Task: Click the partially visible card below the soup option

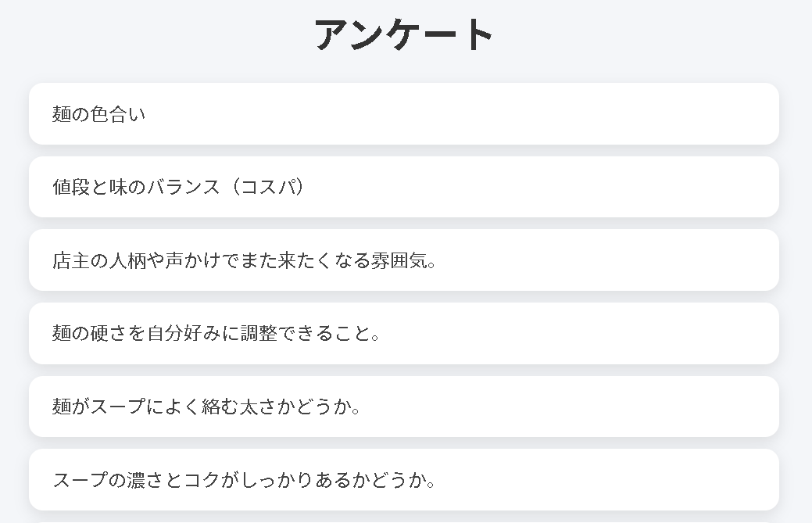Action: 404,519
